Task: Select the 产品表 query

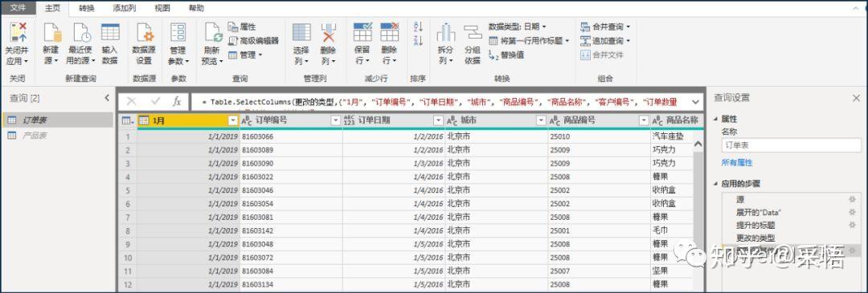Action: 58,136
